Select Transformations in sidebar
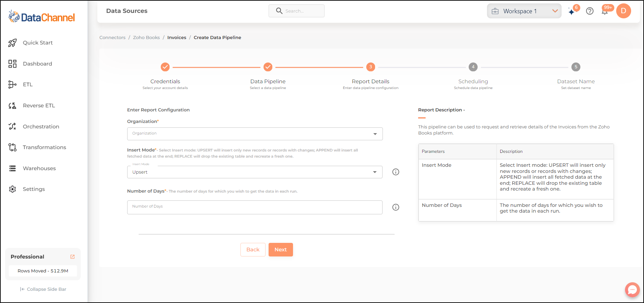The width and height of the screenshot is (644, 303). [x=44, y=147]
